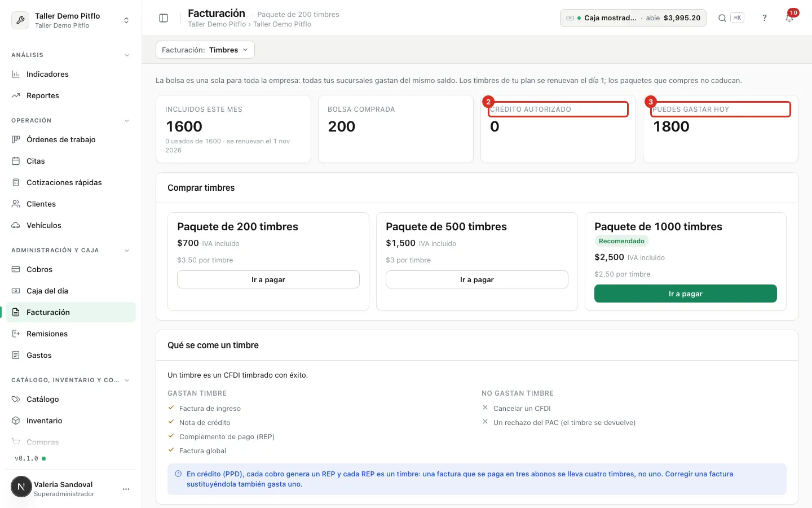The width and height of the screenshot is (812, 508).
Task: Open the Caja mostrador status button
Action: tap(633, 18)
